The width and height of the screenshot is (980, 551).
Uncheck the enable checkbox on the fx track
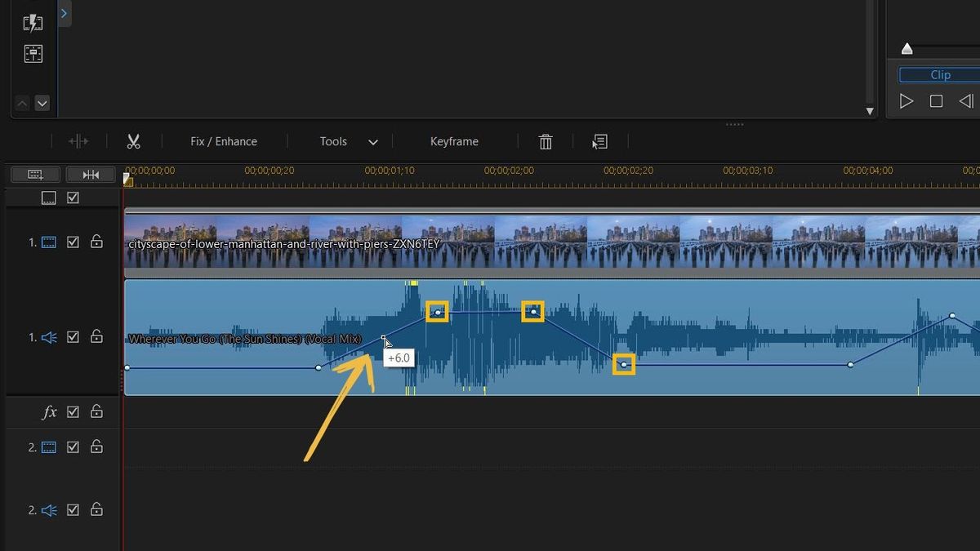click(73, 411)
